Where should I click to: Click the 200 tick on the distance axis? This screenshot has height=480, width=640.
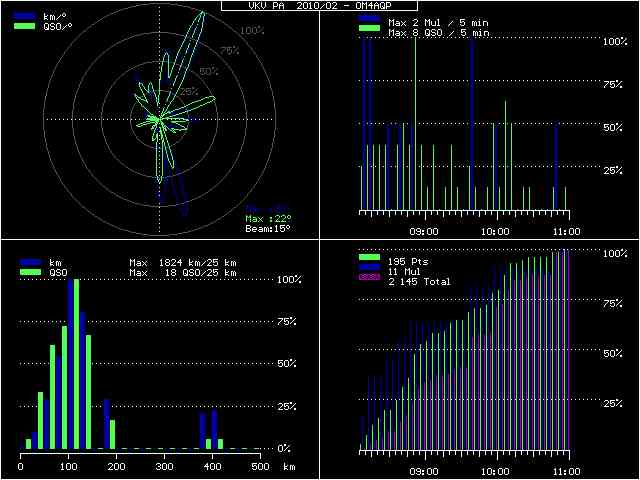(116, 466)
